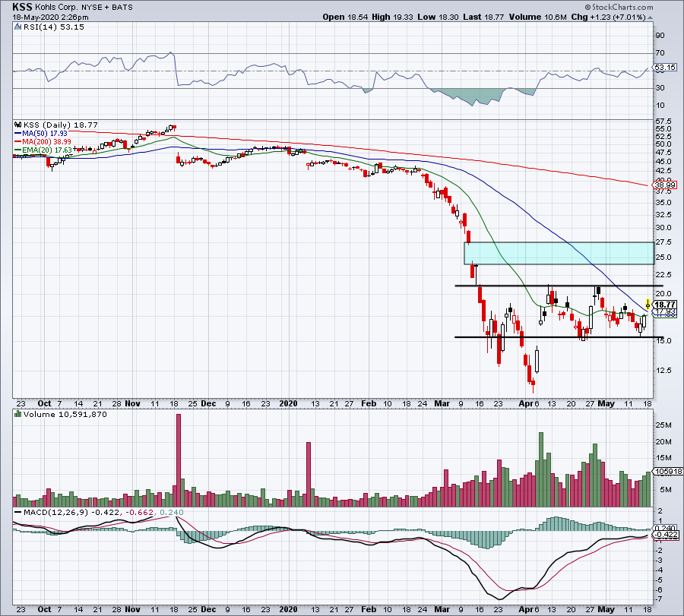This screenshot has height=616, width=684.
Task: Click the MA(200) 38.99 legend text
Action: click(x=46, y=142)
